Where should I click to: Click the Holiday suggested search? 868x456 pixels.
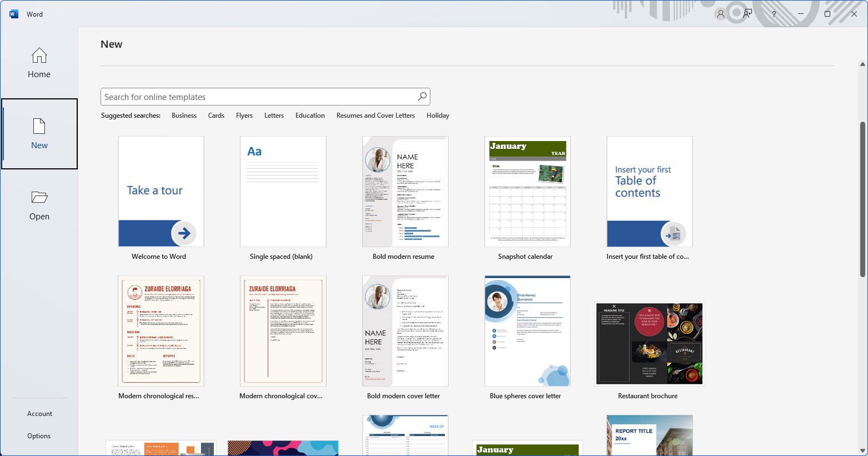point(438,115)
